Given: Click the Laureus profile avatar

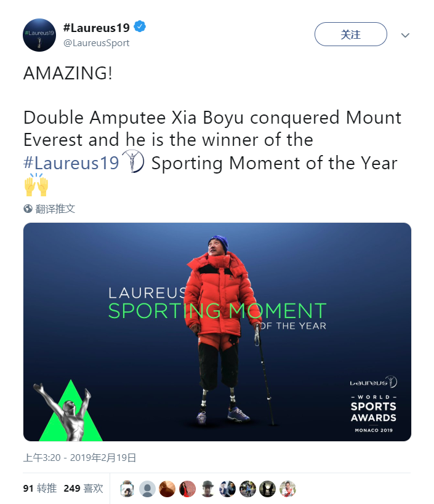Looking at the screenshot, I should click(39, 35).
